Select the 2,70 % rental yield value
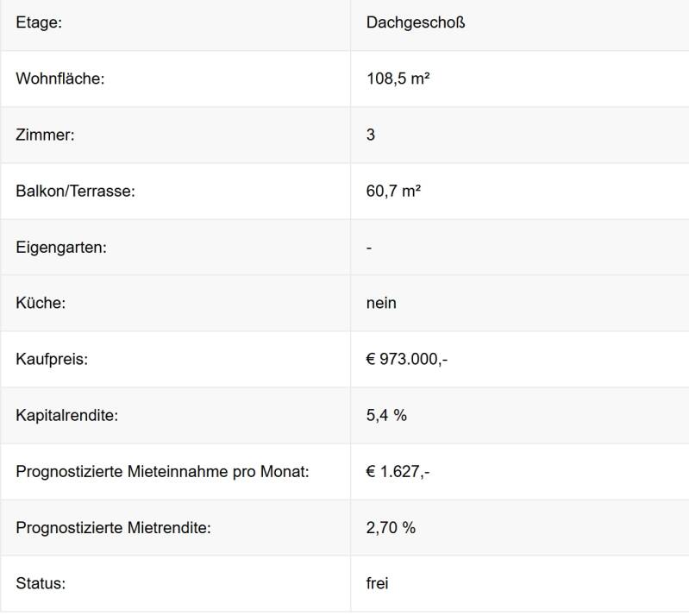 pos(391,527)
